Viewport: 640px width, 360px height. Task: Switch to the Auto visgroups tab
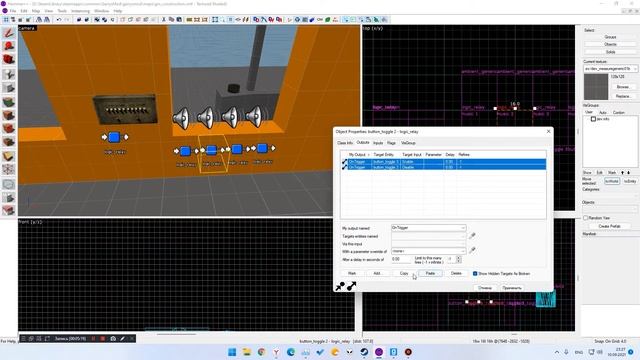point(602,112)
